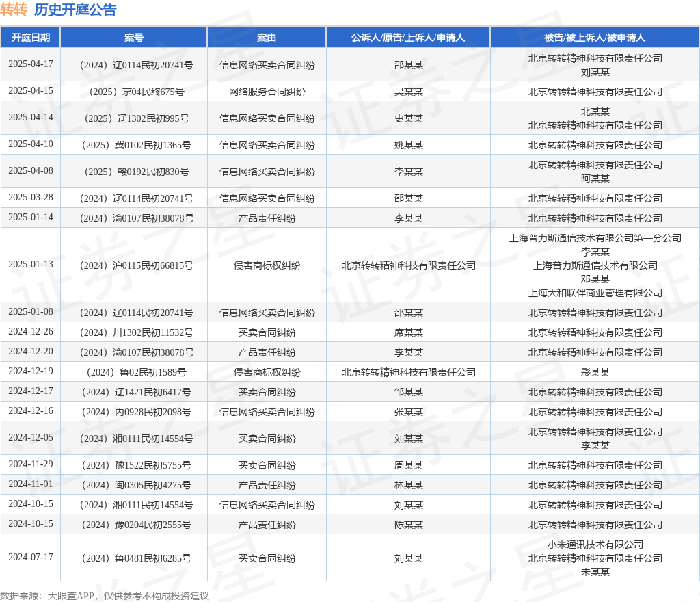The width and height of the screenshot is (700, 602).
Task: Click defendant 小米通讯技术有限公司
Action: click(x=595, y=545)
